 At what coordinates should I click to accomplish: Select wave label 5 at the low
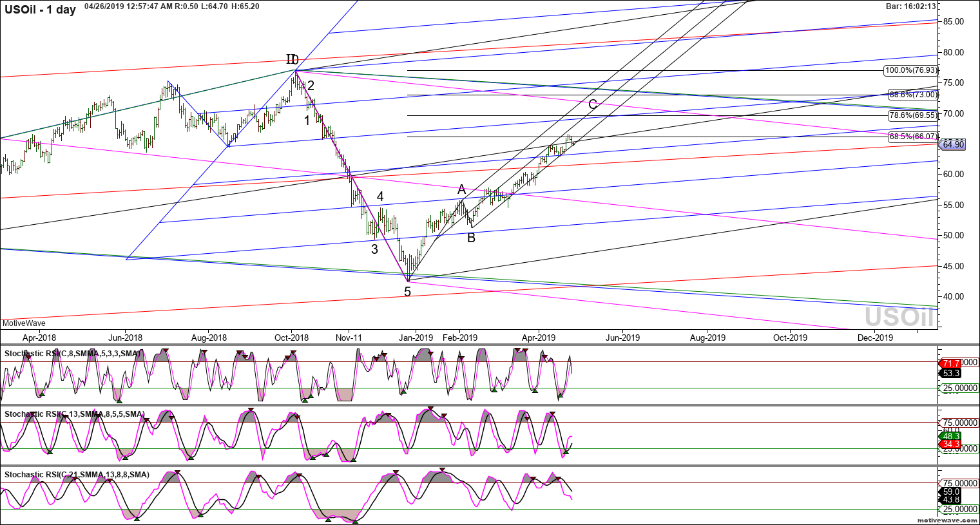pos(407,292)
